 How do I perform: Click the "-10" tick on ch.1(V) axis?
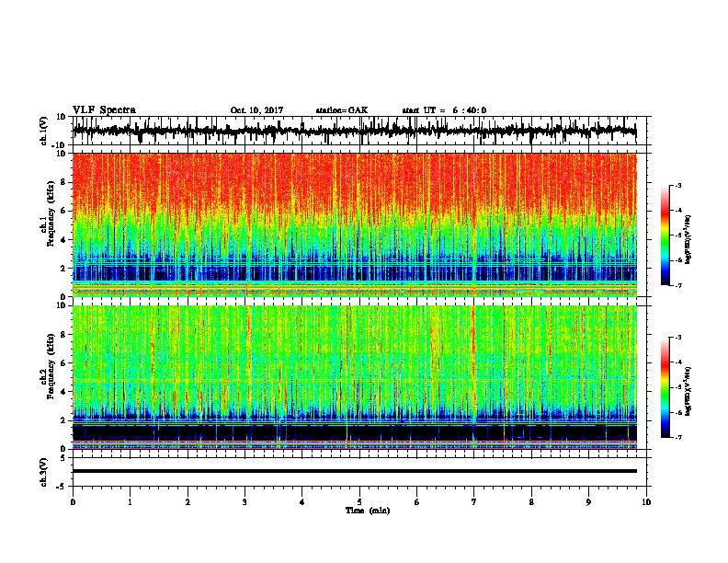[x=60, y=145]
